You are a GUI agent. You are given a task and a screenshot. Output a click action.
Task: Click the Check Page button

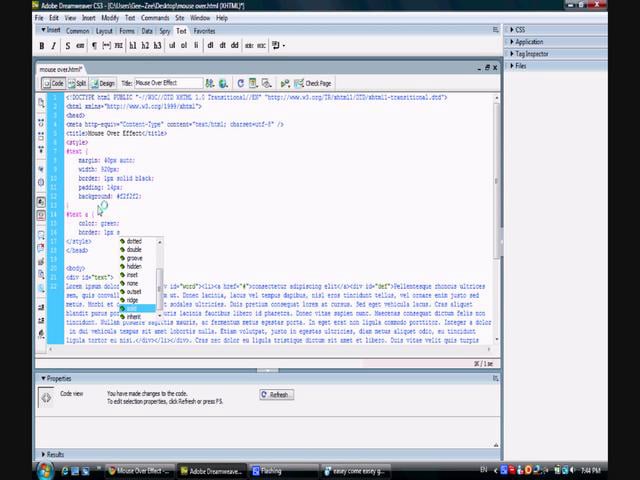point(314,83)
